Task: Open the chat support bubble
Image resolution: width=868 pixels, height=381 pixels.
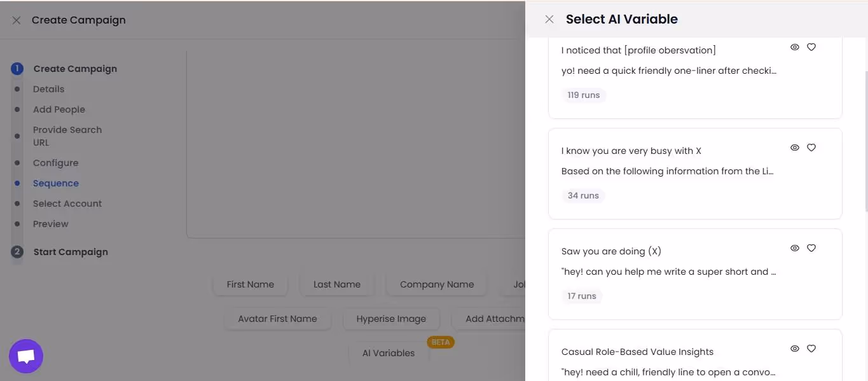Action: pos(25,356)
